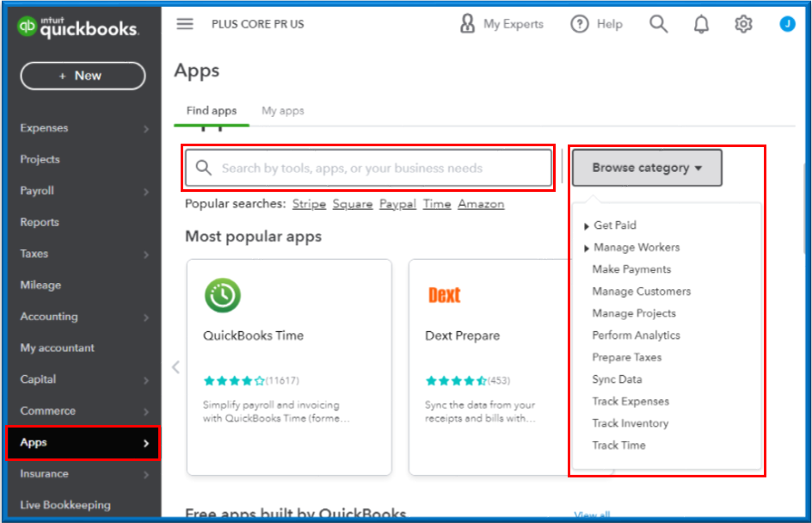Expand the Accounting sidebar menu

click(x=83, y=317)
